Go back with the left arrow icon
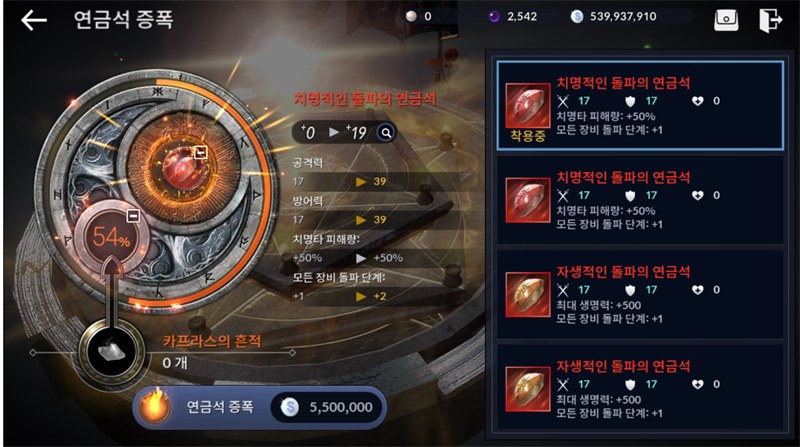This screenshot has width=800, height=447. [x=34, y=20]
